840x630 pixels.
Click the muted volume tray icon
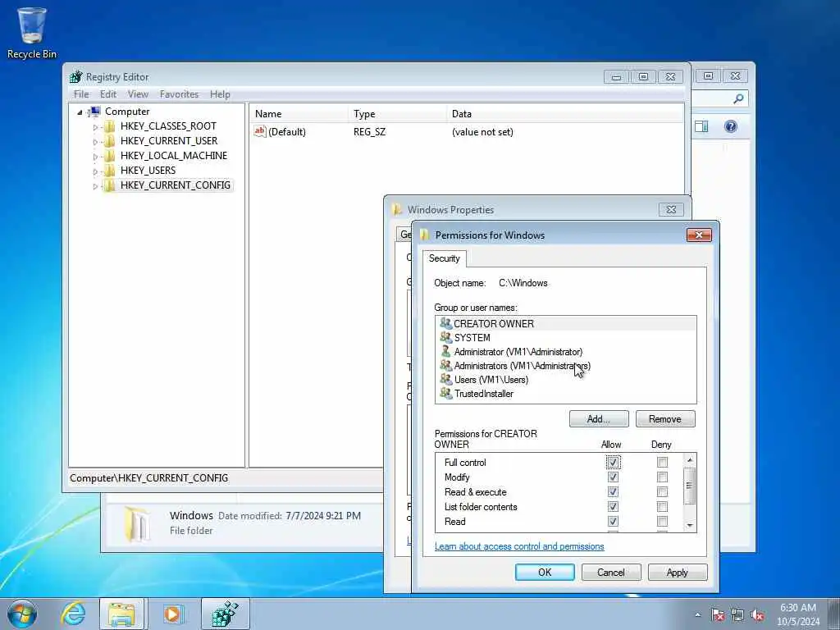point(757,615)
